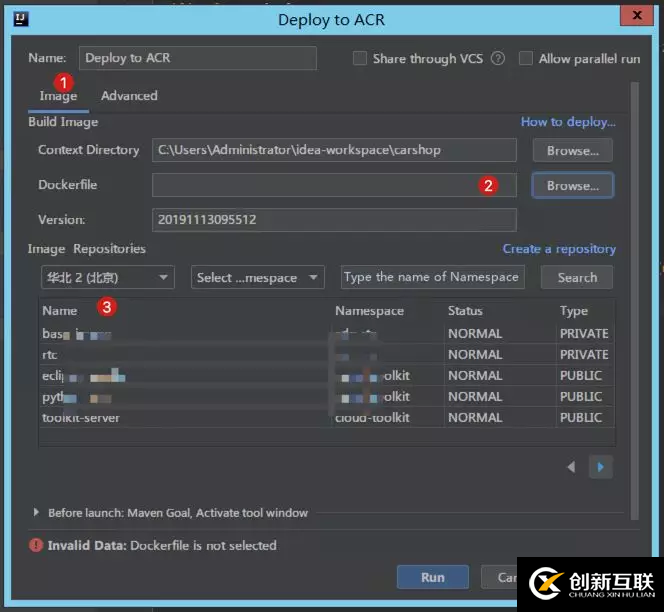Select the toolkit-server repository row
The width and height of the screenshot is (664, 612).
tap(326, 418)
